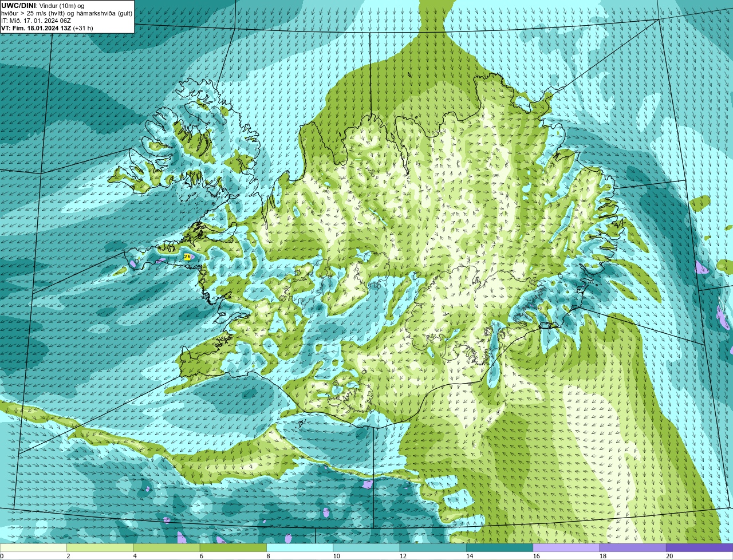
Task: Click the "10" label on the wind scale
Action: pos(336,556)
